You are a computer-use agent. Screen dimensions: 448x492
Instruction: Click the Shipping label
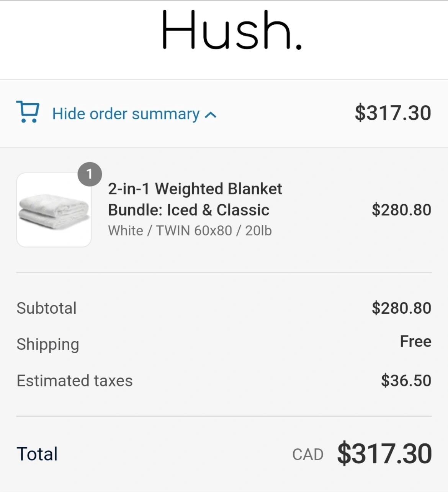pyautogui.click(x=48, y=344)
